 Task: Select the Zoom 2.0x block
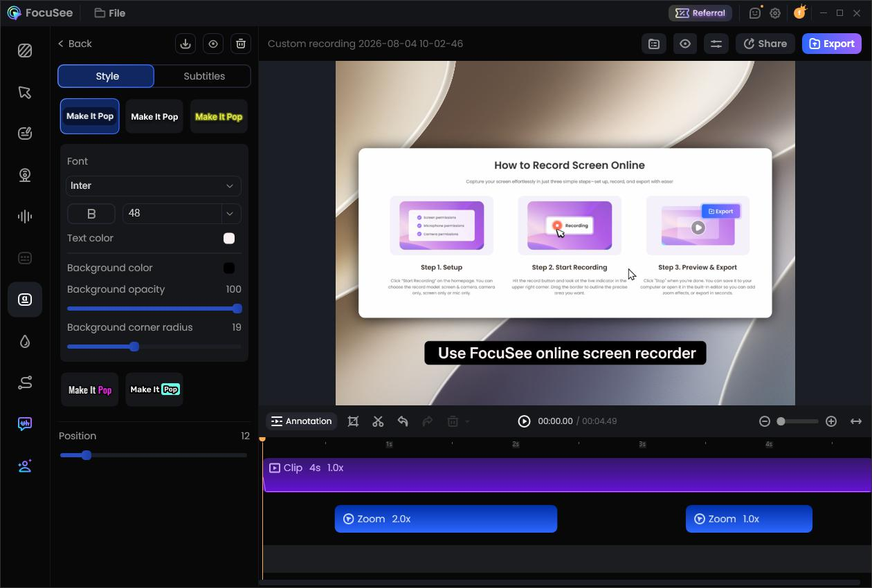click(x=446, y=519)
